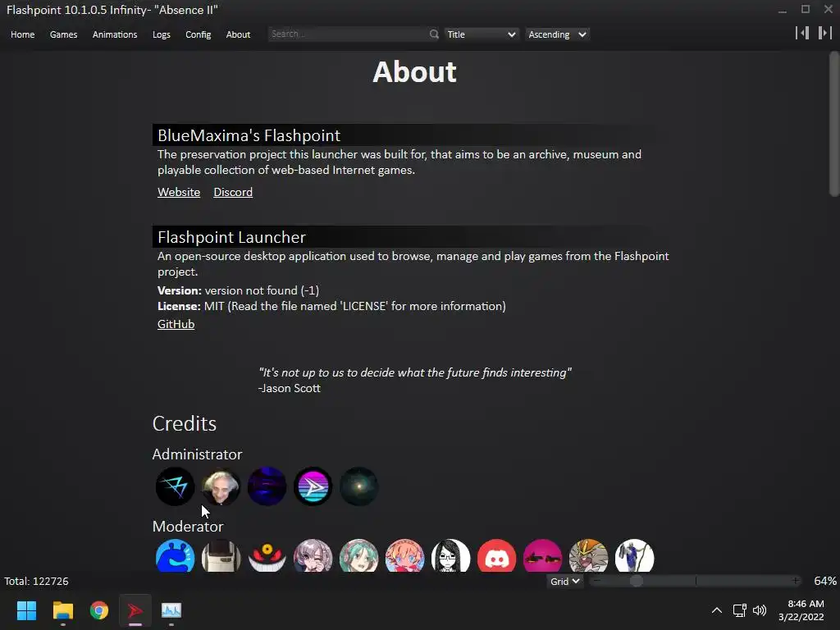The image size is (840, 630).
Task: Click the taskbar clock and date
Action: coord(801,610)
